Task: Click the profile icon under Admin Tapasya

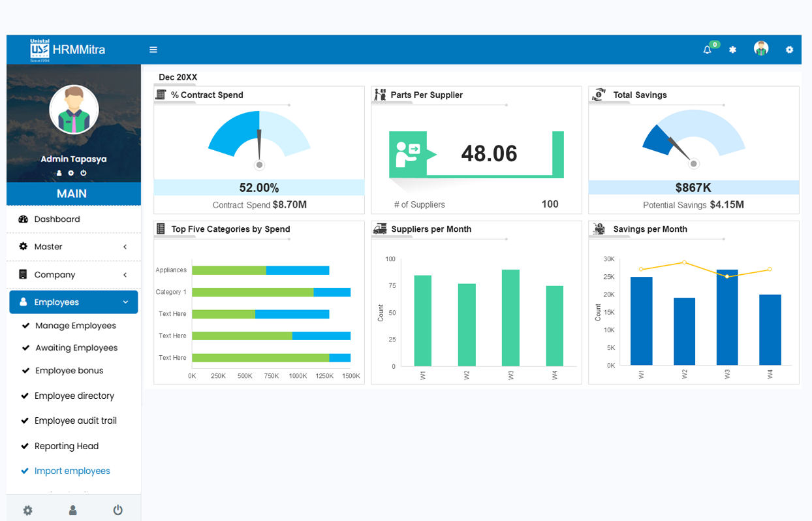Action: point(59,173)
